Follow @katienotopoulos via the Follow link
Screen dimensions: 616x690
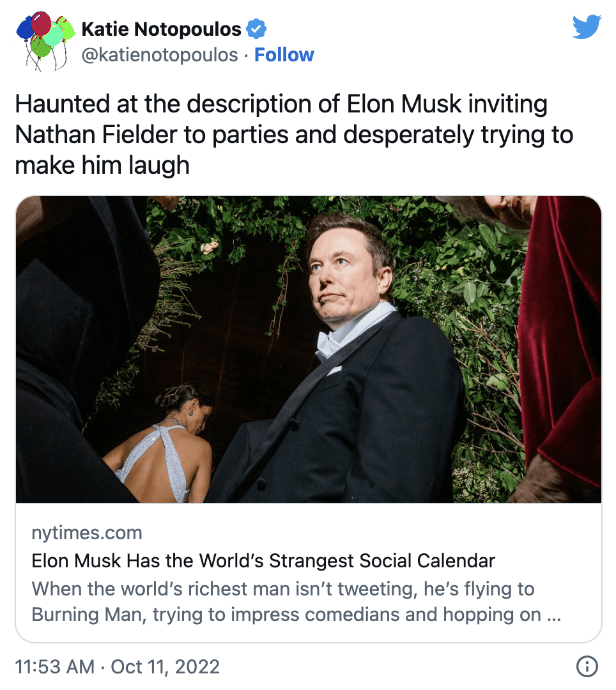284,55
